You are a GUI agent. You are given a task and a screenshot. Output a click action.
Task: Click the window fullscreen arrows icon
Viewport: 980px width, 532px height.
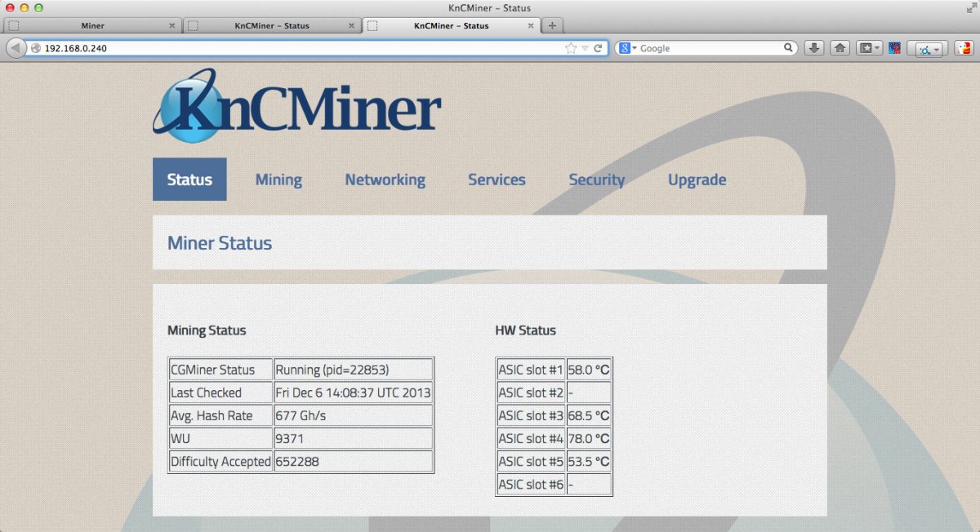(970, 7)
